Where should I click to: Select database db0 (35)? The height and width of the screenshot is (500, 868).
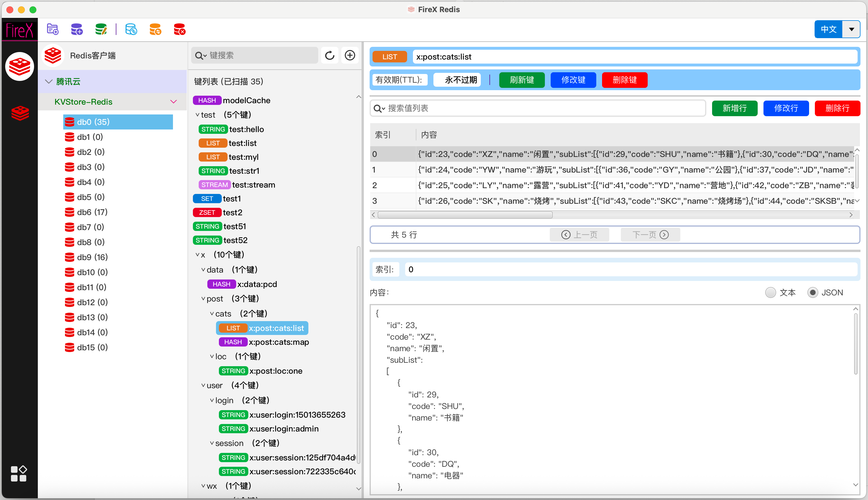point(118,122)
